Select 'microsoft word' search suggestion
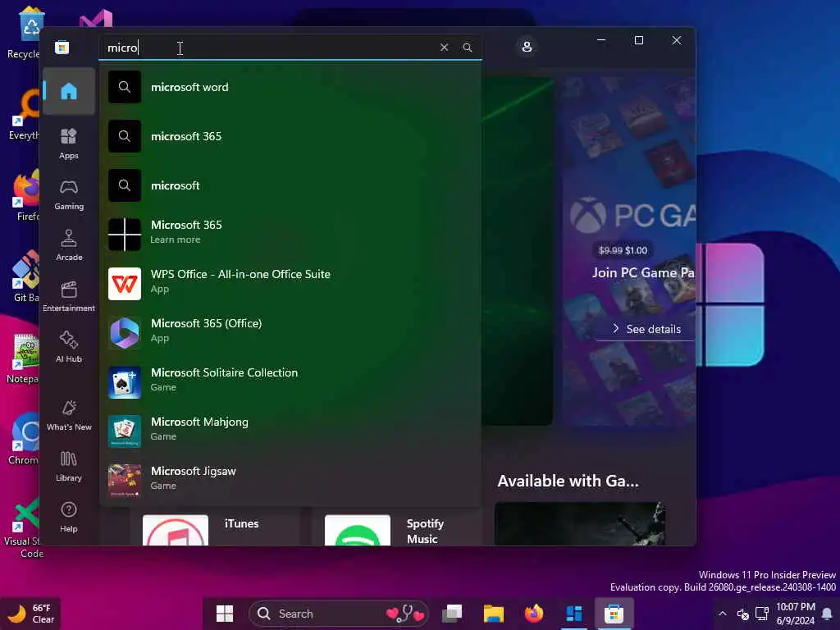 290,87
